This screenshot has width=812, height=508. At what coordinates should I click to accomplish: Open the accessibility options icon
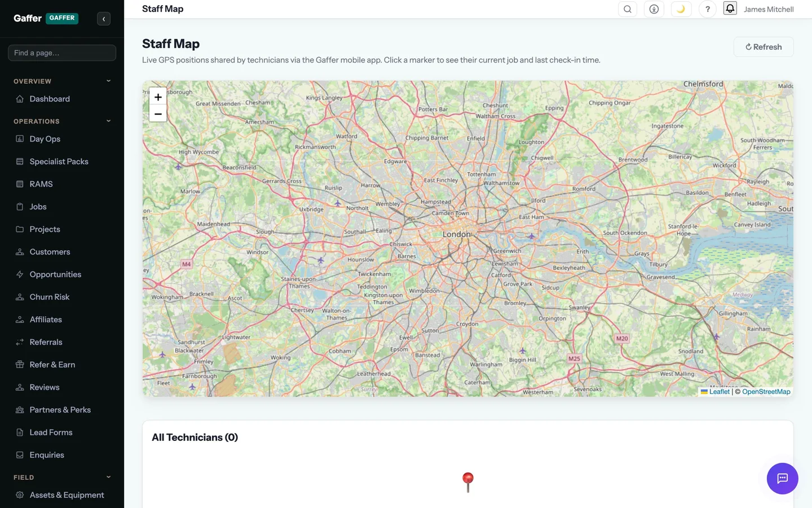pos(654,9)
